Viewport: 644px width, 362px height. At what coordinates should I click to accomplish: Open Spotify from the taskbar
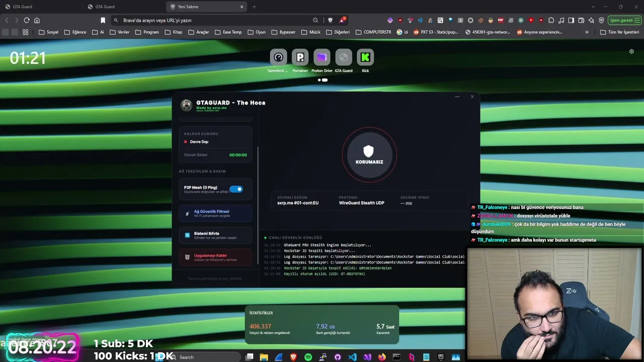click(308, 357)
